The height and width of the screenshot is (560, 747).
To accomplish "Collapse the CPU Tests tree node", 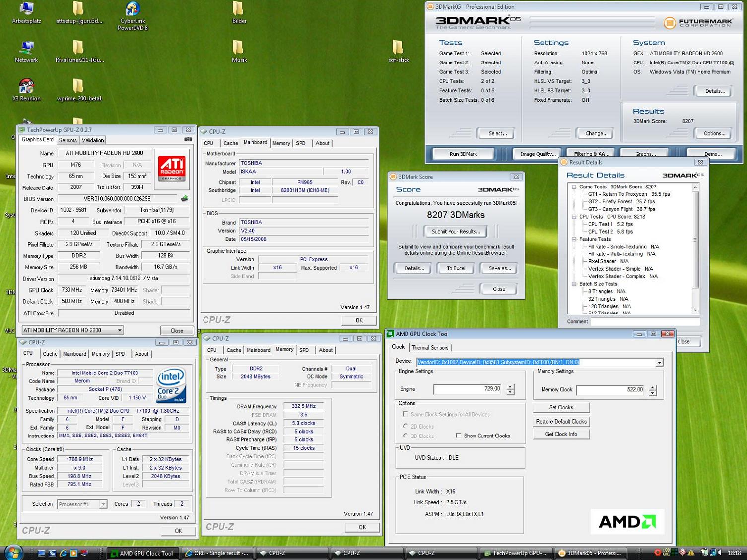I will [574, 217].
